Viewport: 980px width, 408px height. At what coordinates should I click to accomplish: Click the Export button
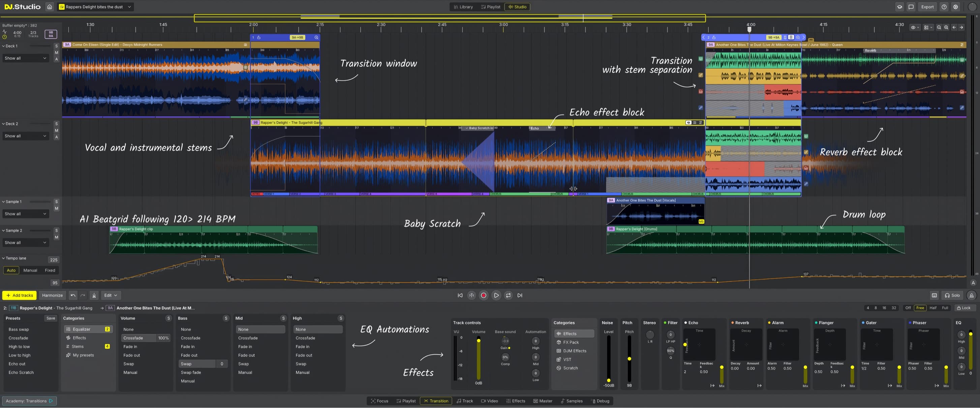coord(927,7)
